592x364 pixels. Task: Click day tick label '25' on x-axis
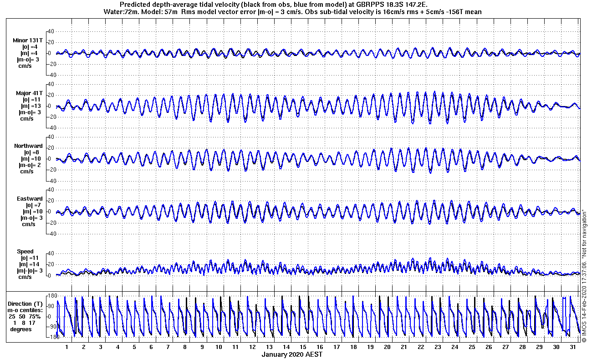[x=472, y=347]
